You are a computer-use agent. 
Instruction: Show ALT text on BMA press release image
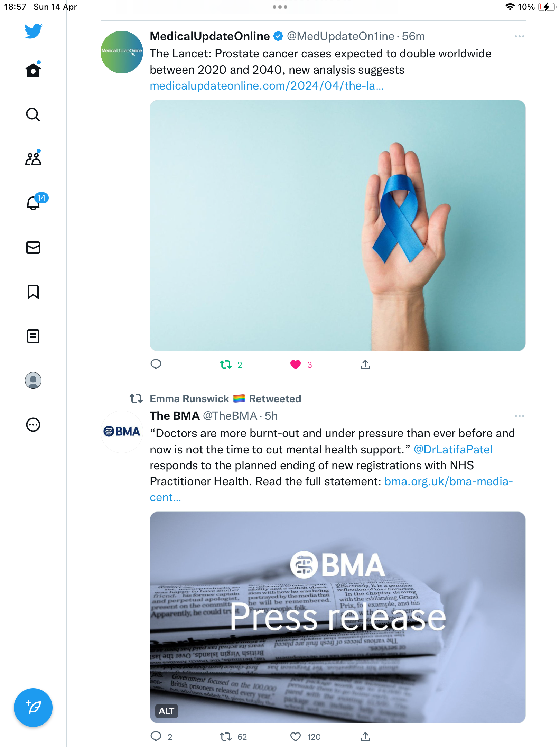[166, 711]
